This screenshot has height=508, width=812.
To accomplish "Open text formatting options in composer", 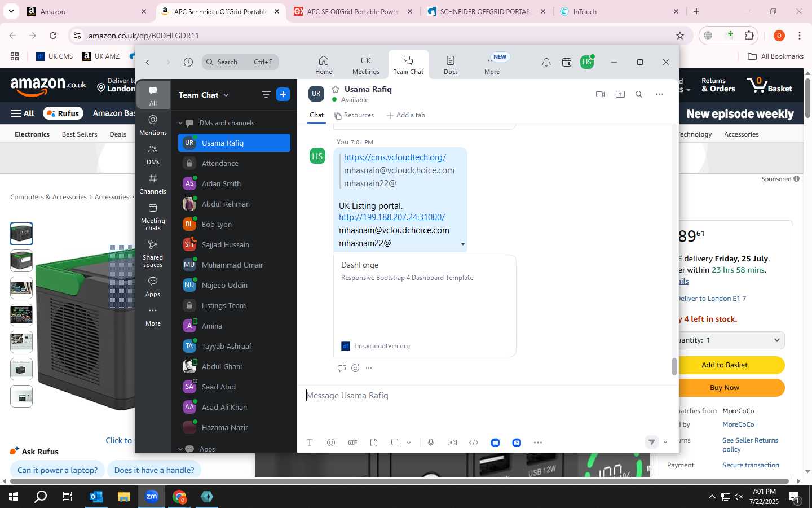I will pos(310,443).
